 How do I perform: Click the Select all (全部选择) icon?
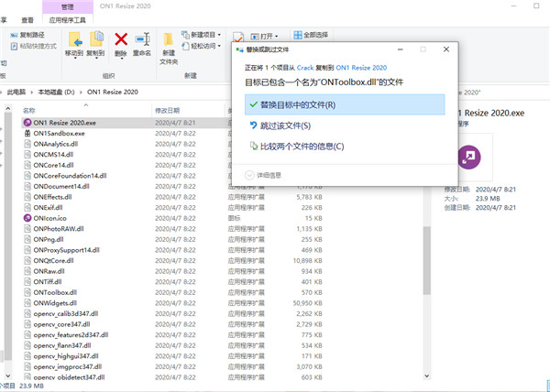pos(297,35)
